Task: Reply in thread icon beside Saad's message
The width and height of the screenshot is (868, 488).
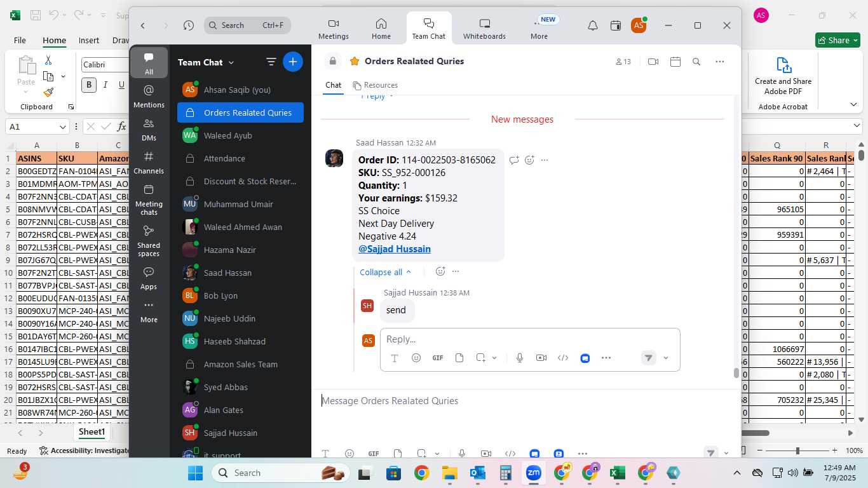Action: tap(514, 160)
